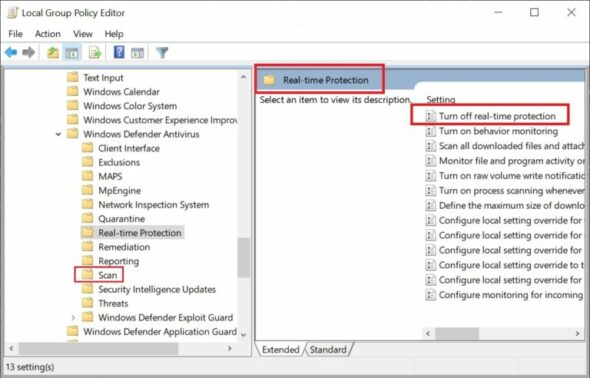Select the MpEngine folder
The image size is (590, 378).
[111, 191]
